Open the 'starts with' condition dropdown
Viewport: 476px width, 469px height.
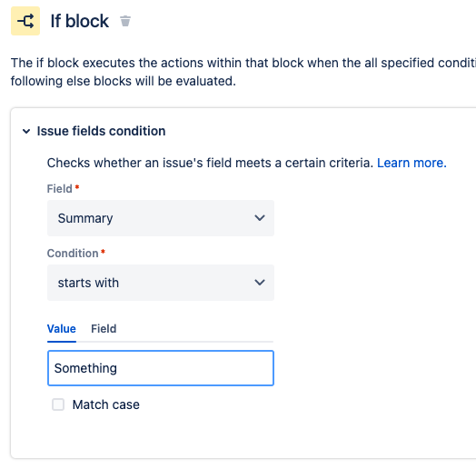tap(161, 283)
